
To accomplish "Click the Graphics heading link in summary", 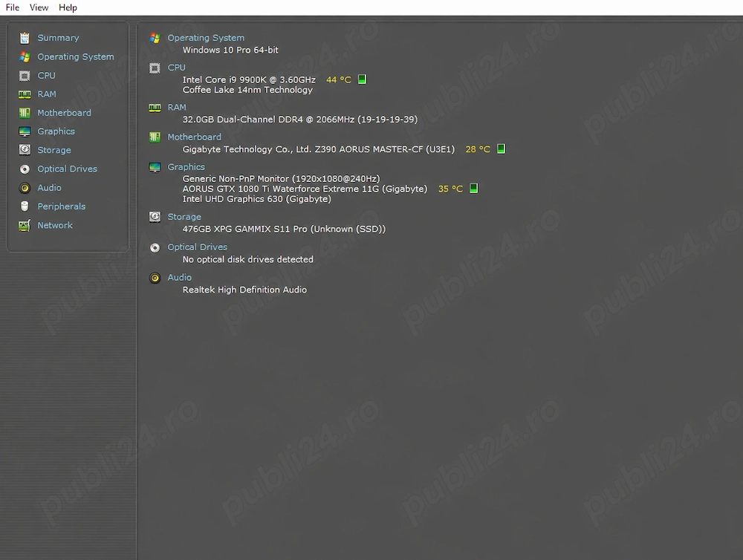I will click(186, 167).
